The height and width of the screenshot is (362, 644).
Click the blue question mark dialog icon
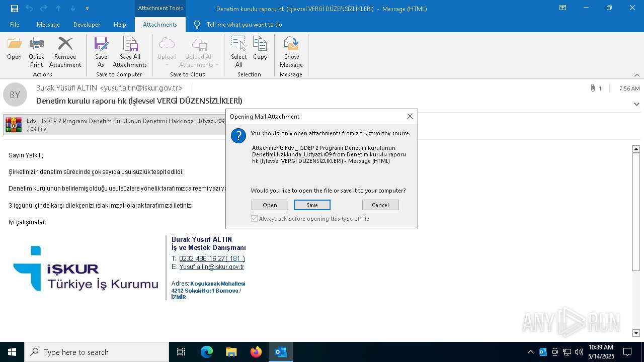click(x=238, y=136)
